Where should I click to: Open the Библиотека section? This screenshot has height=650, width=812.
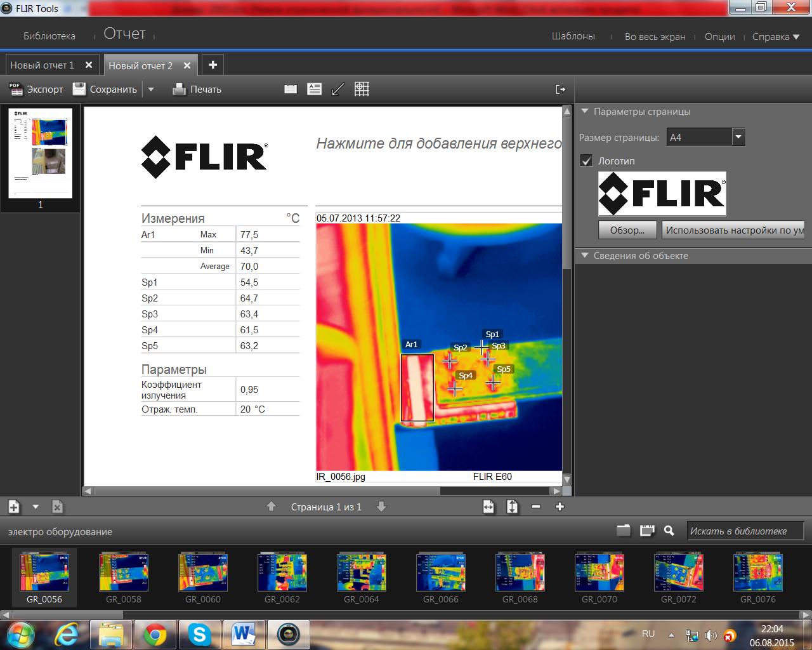tap(49, 36)
